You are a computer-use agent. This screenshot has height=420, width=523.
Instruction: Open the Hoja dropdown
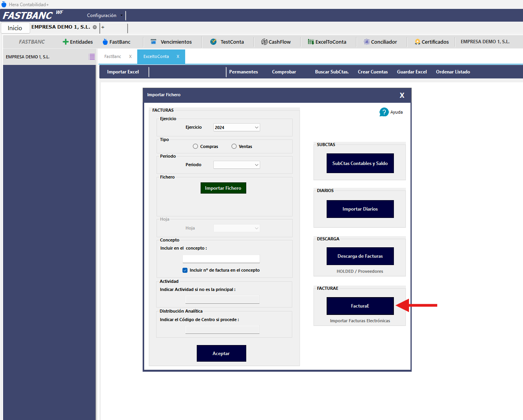tap(237, 228)
